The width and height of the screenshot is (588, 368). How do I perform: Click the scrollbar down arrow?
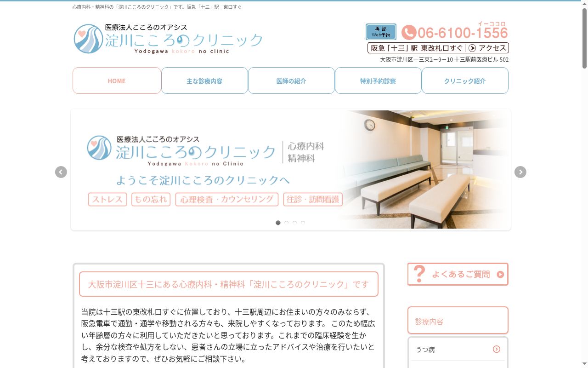pos(584,364)
